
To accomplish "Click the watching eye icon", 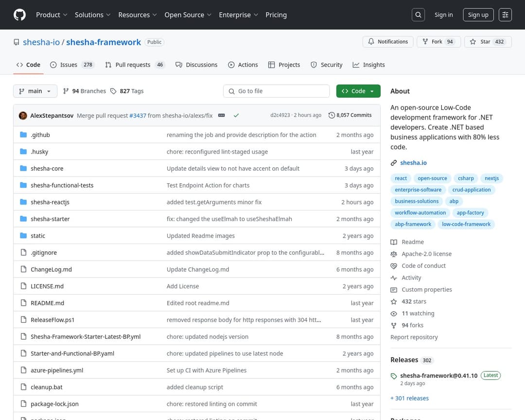I will [394, 314].
